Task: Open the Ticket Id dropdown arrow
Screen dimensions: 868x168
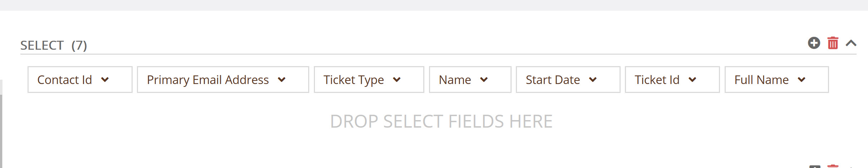Action: coord(692,80)
